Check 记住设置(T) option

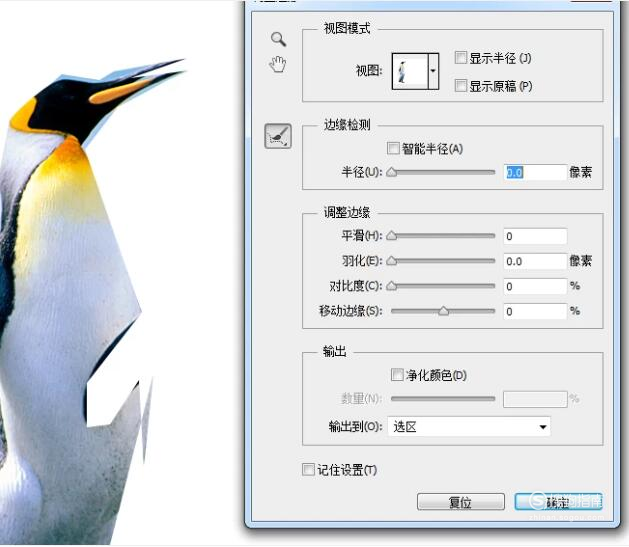pyautogui.click(x=308, y=469)
